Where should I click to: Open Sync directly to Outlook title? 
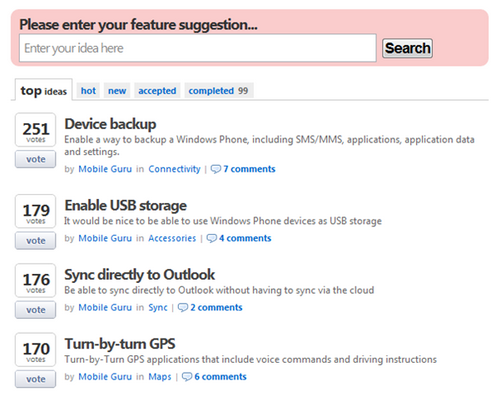140,275
